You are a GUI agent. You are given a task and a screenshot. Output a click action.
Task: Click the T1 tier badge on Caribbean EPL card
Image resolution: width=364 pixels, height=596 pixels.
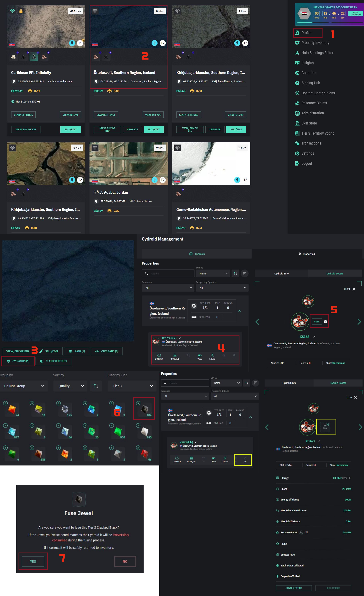80,43
